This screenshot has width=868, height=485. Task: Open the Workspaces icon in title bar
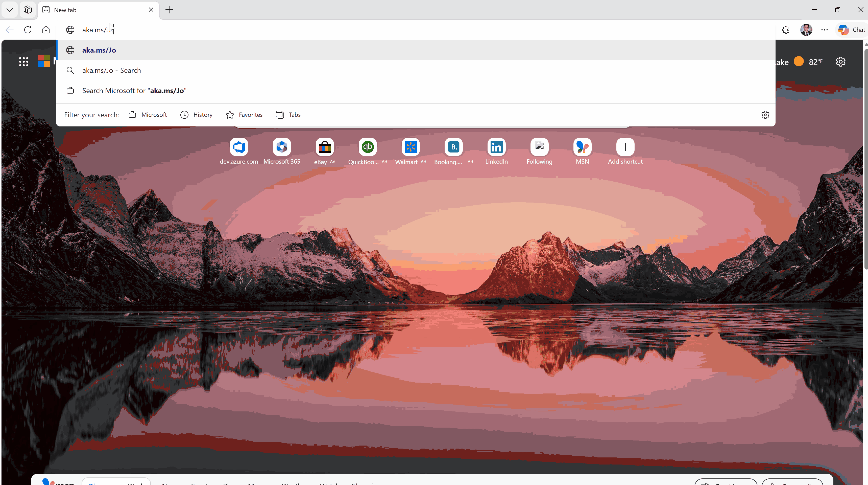(x=28, y=10)
